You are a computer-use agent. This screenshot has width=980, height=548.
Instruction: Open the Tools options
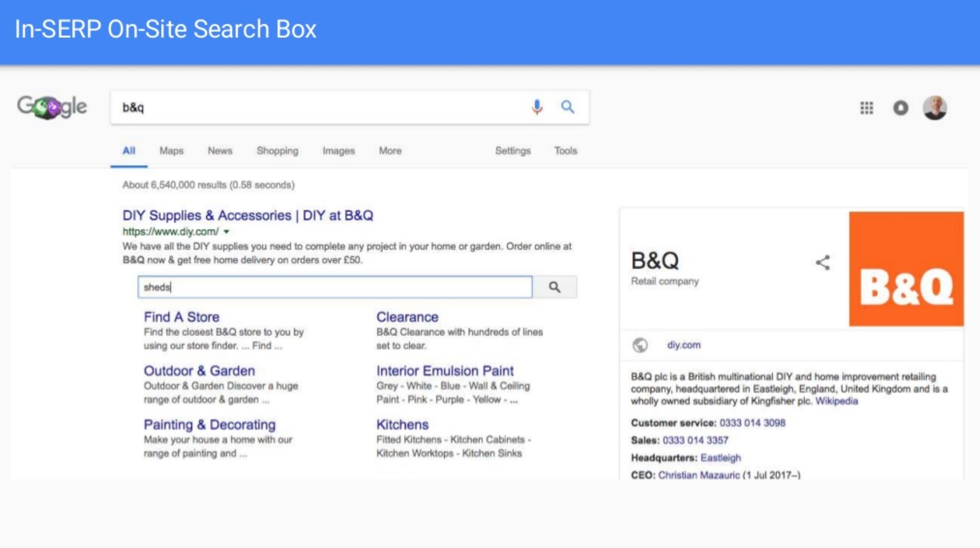point(565,151)
